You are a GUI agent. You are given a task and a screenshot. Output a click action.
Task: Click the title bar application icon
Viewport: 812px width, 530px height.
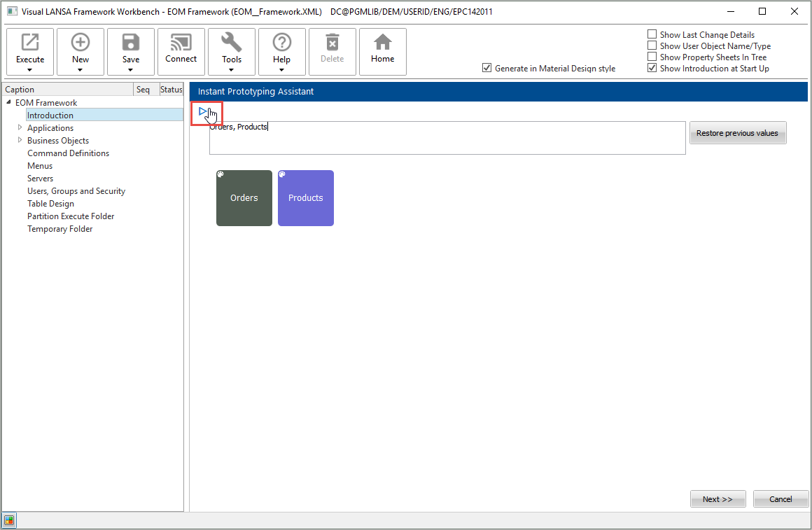pyautogui.click(x=12, y=11)
